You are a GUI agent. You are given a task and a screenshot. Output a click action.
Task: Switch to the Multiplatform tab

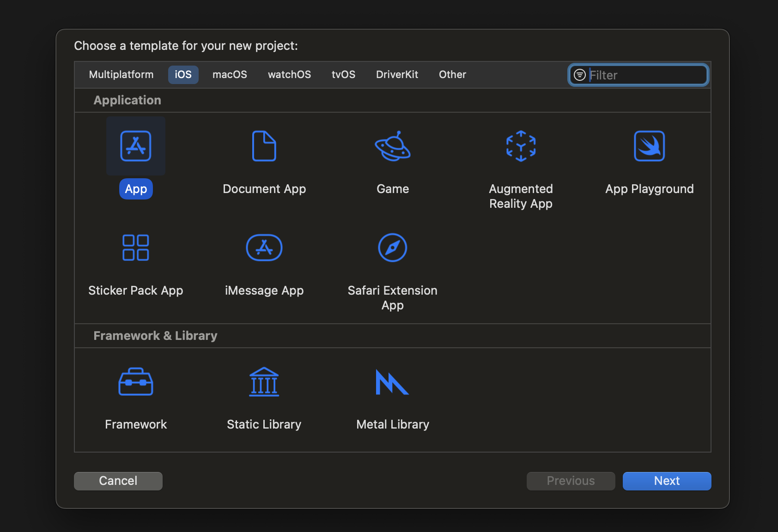pos(121,74)
